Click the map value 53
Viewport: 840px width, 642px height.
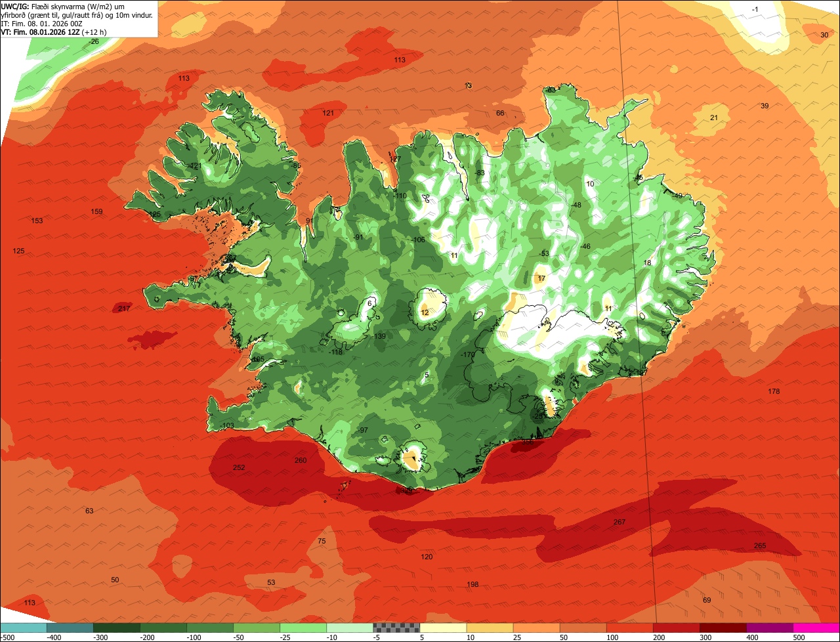271,582
